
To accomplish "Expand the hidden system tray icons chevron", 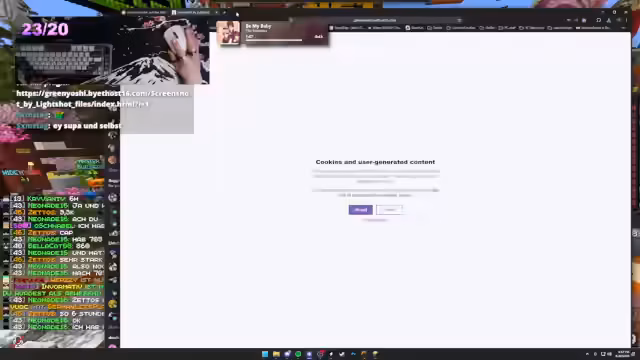I will (x=587, y=354).
